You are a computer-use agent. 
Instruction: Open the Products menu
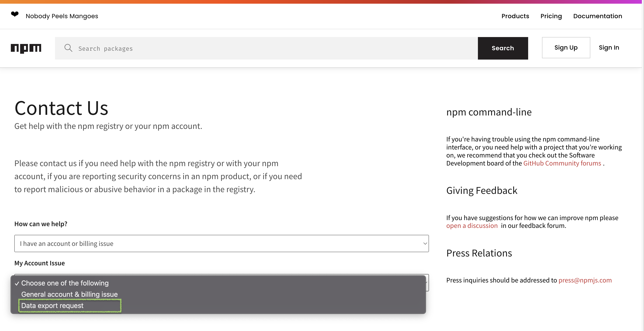pyautogui.click(x=515, y=16)
